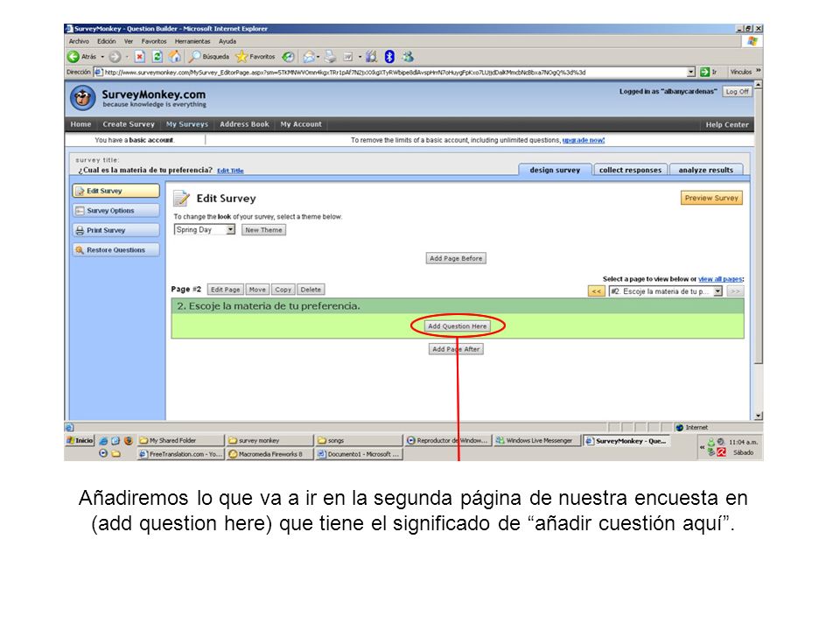Viewport: 840px width, 630px height.
Task: Open the page selector '#2. Escoje la materia' dropdown
Action: [x=666, y=291]
